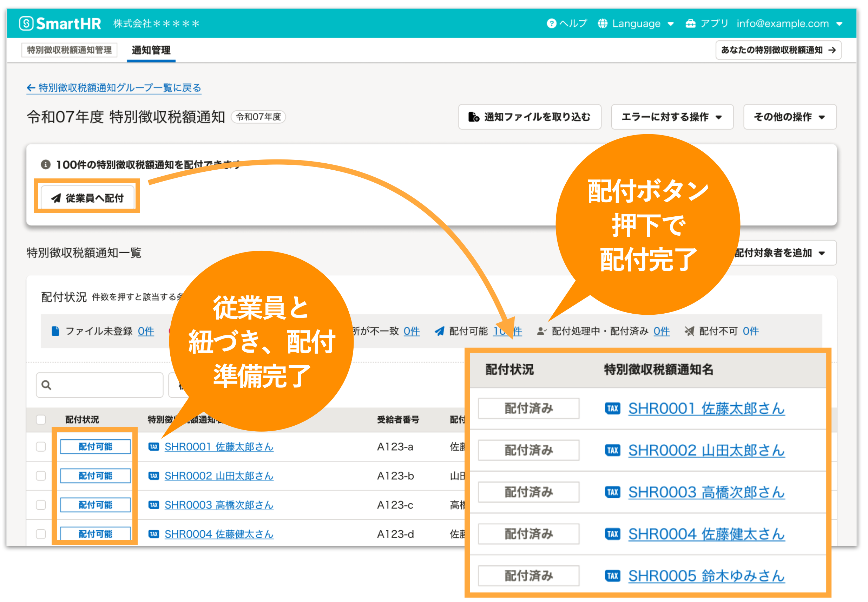Click the magnifier icon in the search box
868x602 pixels.
click(x=46, y=385)
